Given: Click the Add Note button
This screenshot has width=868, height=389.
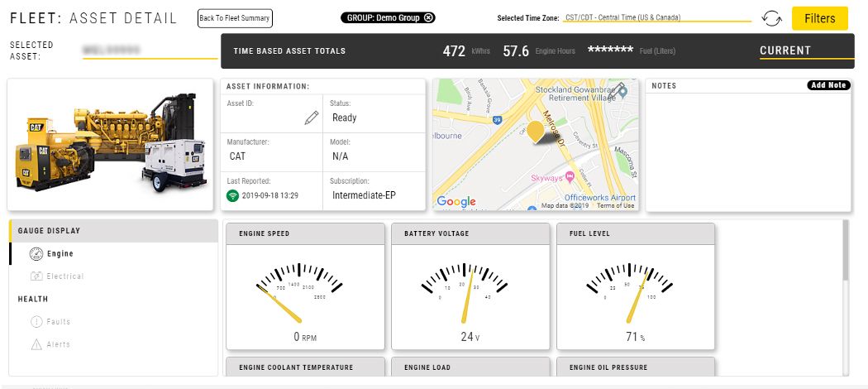Looking at the screenshot, I should click(828, 85).
